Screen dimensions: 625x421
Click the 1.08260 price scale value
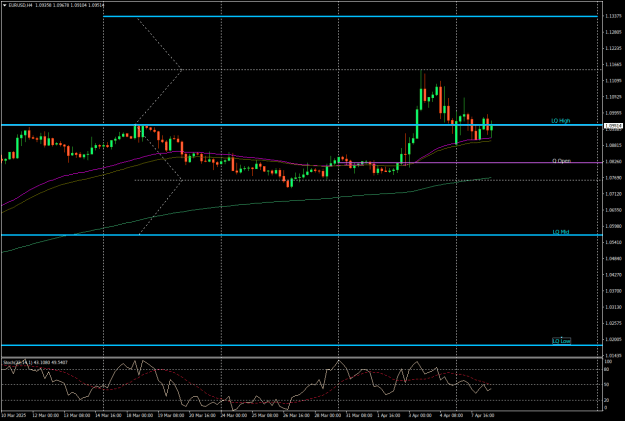pos(613,161)
